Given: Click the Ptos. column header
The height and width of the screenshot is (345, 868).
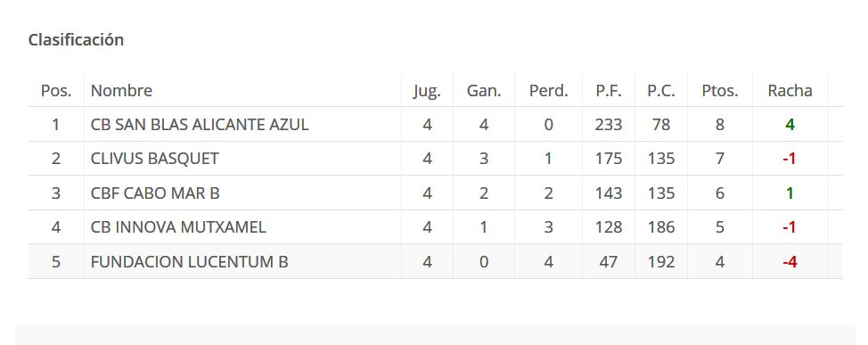Looking at the screenshot, I should pos(720,90).
